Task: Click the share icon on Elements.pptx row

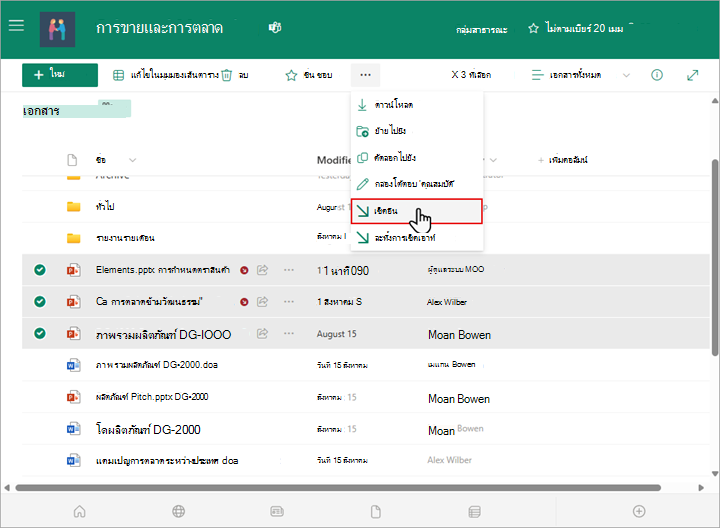Action: tap(262, 270)
